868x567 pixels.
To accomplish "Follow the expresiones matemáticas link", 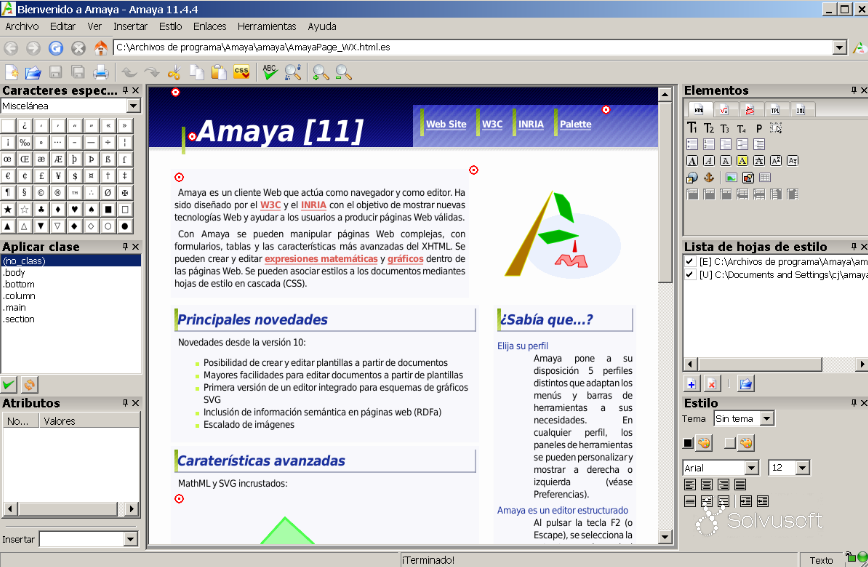I will [321, 259].
